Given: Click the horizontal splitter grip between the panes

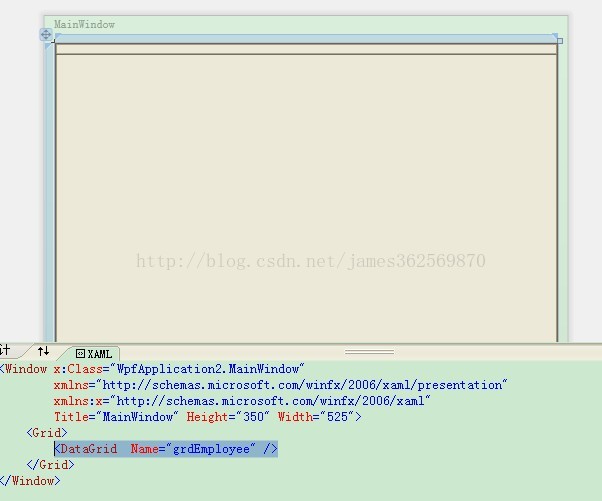Looking at the screenshot, I should pos(369,352).
